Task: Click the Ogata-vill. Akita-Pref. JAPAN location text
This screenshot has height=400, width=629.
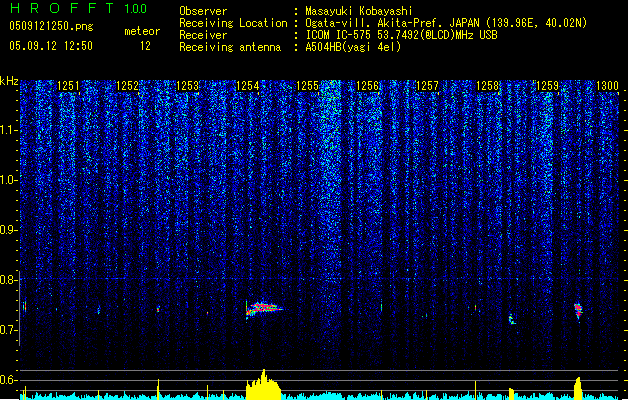Action: click(446, 23)
